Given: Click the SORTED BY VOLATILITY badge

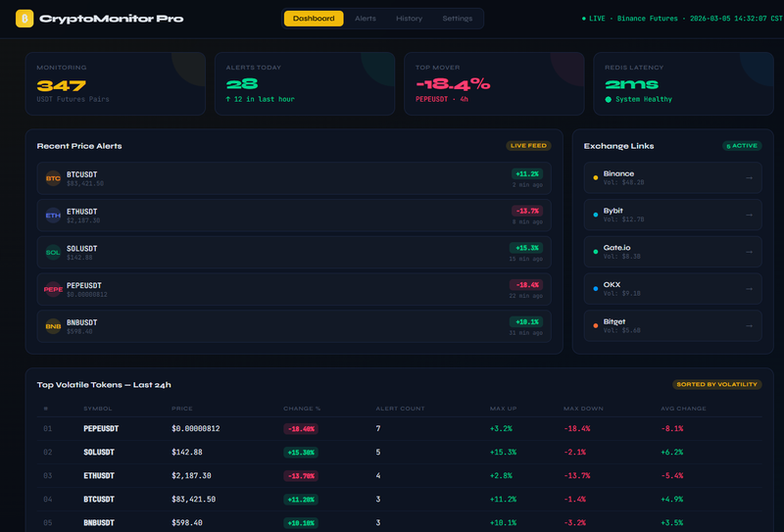Looking at the screenshot, I should (716, 384).
